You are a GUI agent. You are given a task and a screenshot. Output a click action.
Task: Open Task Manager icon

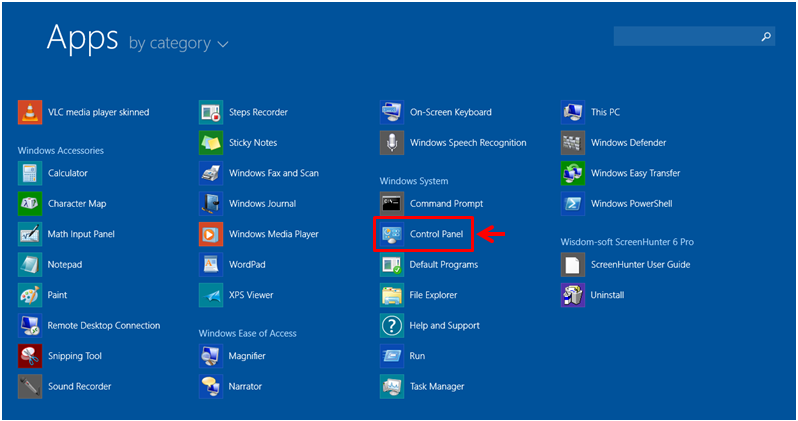(x=392, y=386)
